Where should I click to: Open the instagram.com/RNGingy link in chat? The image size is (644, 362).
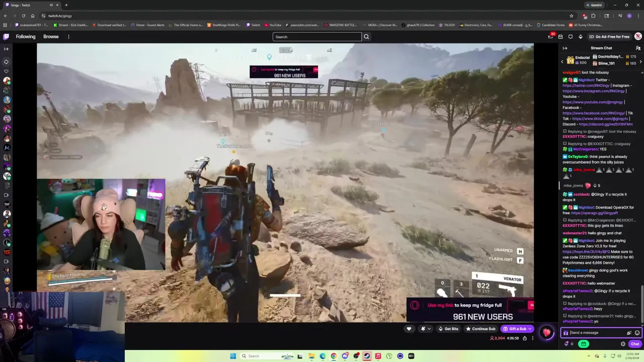tap(594, 91)
